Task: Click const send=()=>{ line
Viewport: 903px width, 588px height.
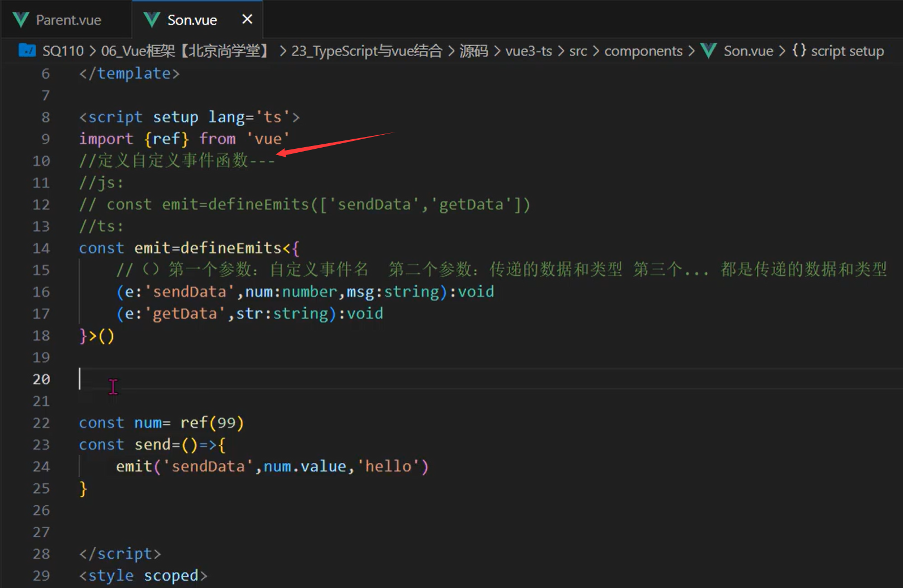Action: click(152, 445)
